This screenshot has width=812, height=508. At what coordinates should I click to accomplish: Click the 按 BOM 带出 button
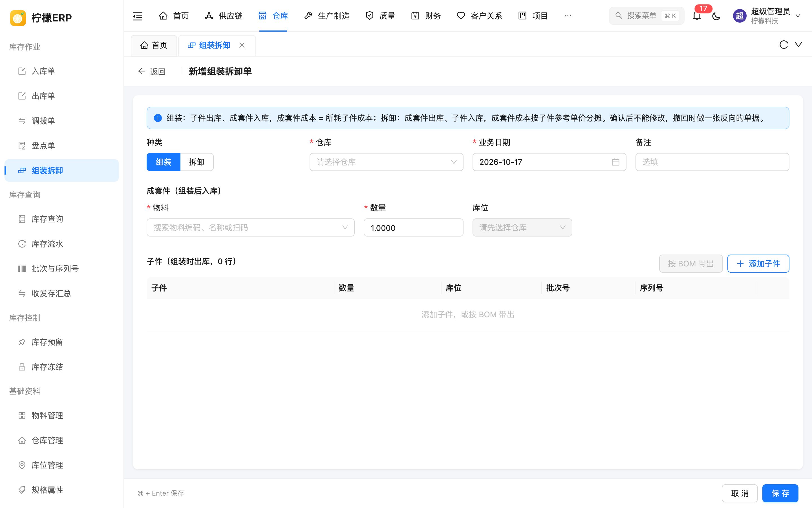point(690,264)
